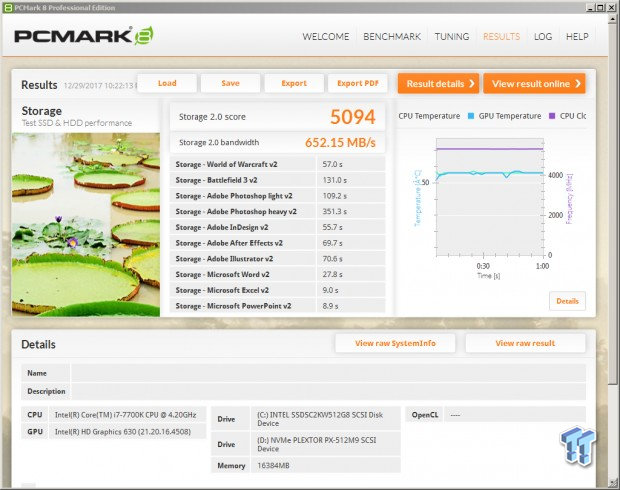Open the WELCOME tab
The image size is (620, 490).
[325, 37]
